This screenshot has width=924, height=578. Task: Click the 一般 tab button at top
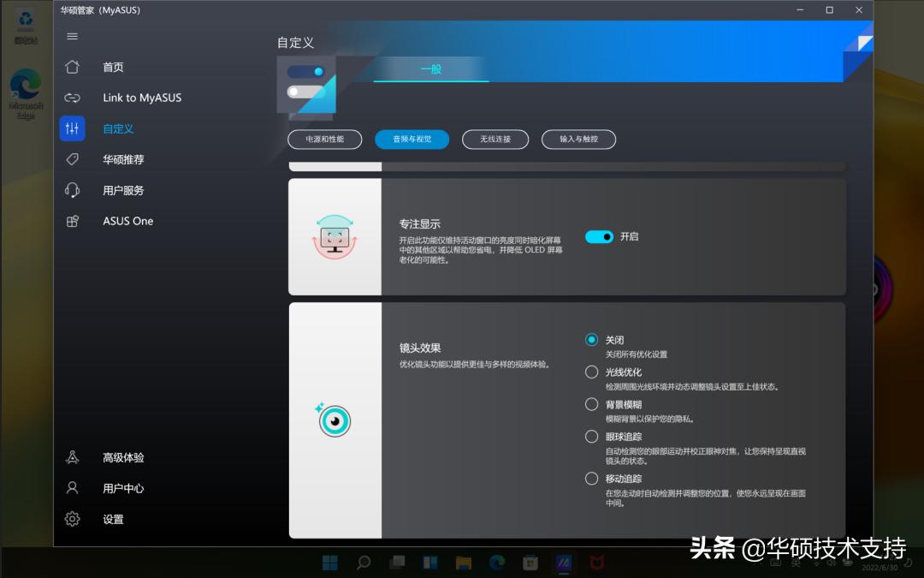430,69
